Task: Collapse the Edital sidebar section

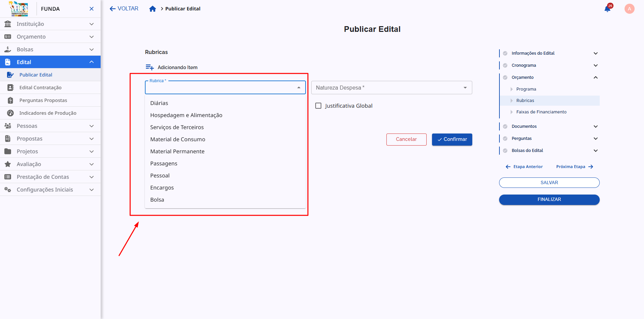Action: click(92, 62)
